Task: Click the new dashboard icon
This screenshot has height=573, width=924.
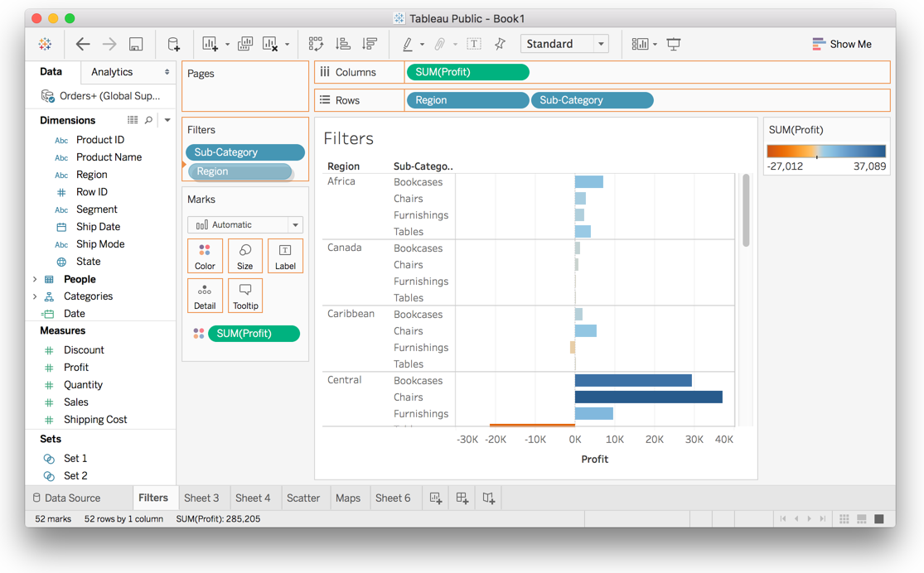Action: (462, 498)
